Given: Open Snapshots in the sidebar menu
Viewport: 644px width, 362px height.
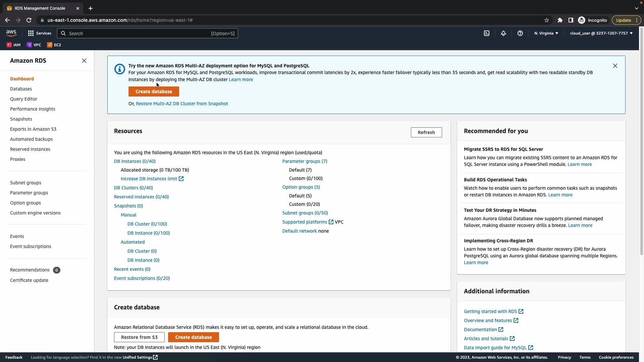Looking at the screenshot, I should click(21, 119).
